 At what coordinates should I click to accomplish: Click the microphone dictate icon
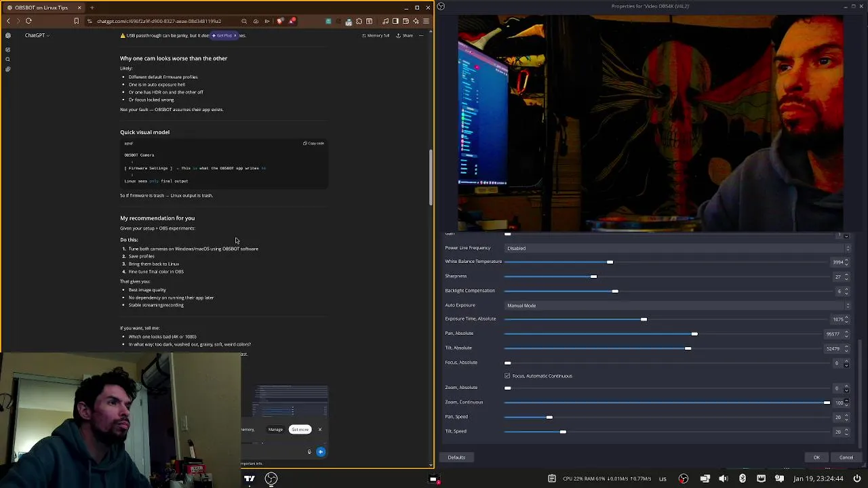coord(309,451)
